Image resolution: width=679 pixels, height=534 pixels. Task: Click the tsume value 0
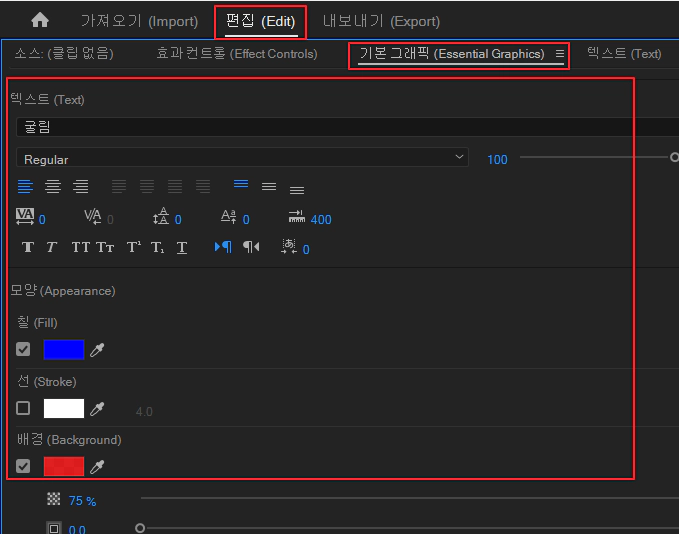[x=306, y=250]
